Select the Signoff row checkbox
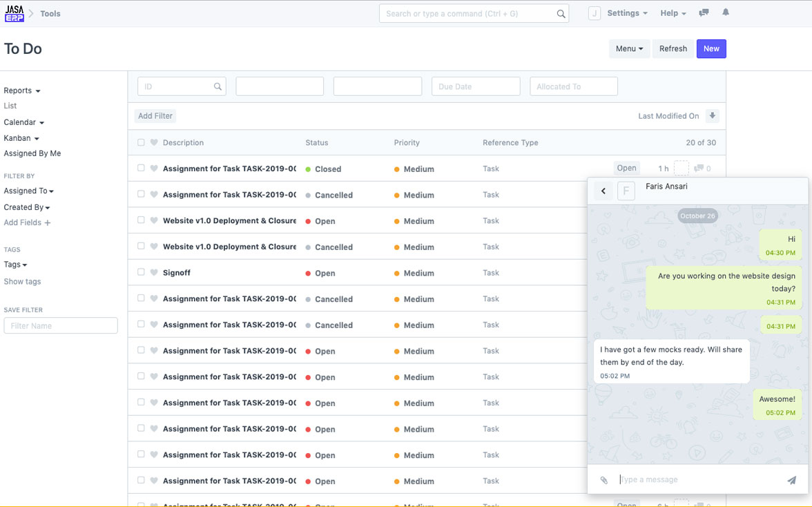Screen dimensions: 812x507 (x=141, y=273)
